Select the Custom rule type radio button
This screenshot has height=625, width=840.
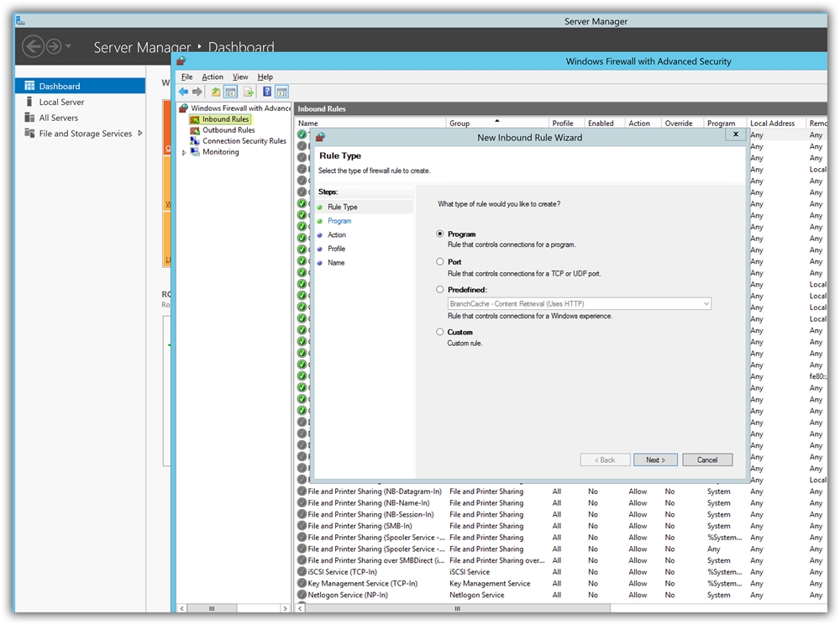point(440,332)
